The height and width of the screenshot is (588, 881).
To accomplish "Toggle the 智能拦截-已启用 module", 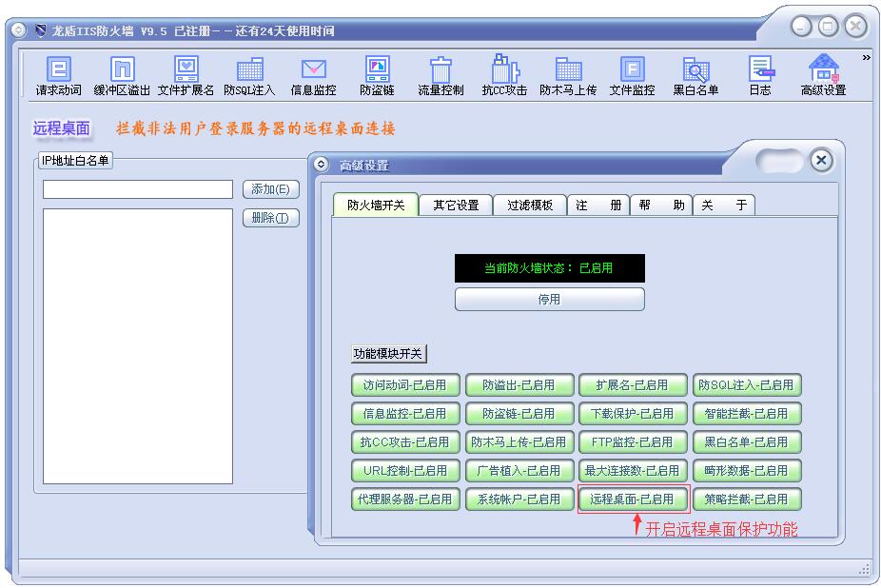I will (x=746, y=414).
